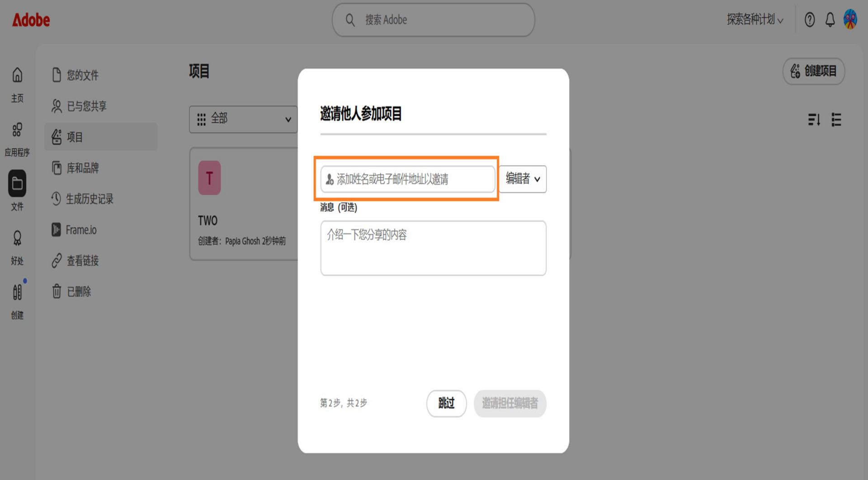Focus the 搜索 Adobe search field
The image size is (868, 480).
tap(433, 20)
